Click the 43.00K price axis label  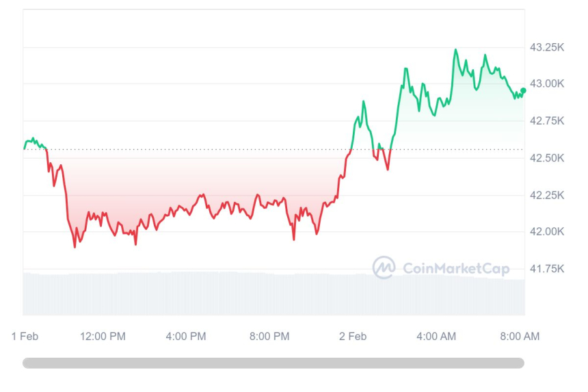pos(547,83)
